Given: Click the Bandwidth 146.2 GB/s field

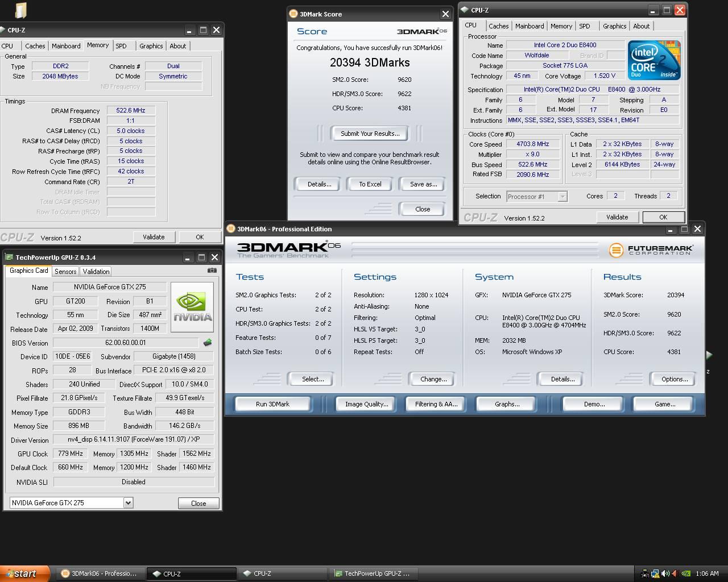Looking at the screenshot, I should click(185, 426).
